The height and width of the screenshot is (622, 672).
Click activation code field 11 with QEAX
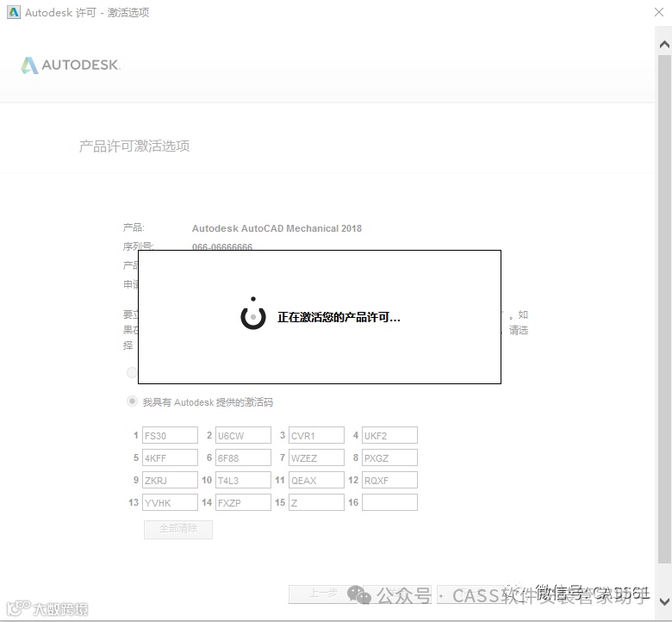click(x=316, y=480)
